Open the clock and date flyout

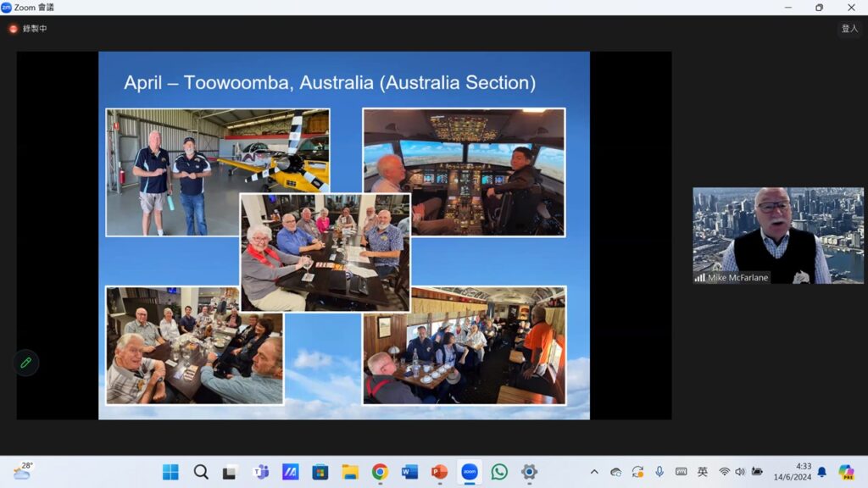coord(792,472)
